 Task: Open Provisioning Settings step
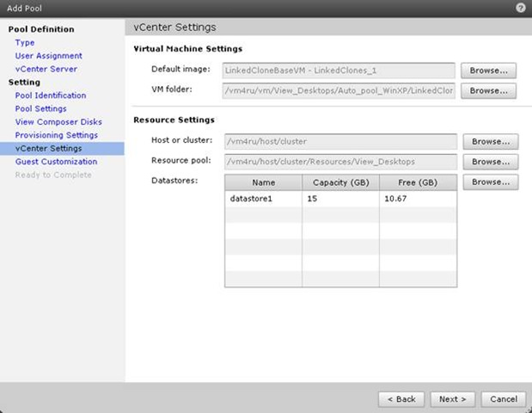[57, 135]
